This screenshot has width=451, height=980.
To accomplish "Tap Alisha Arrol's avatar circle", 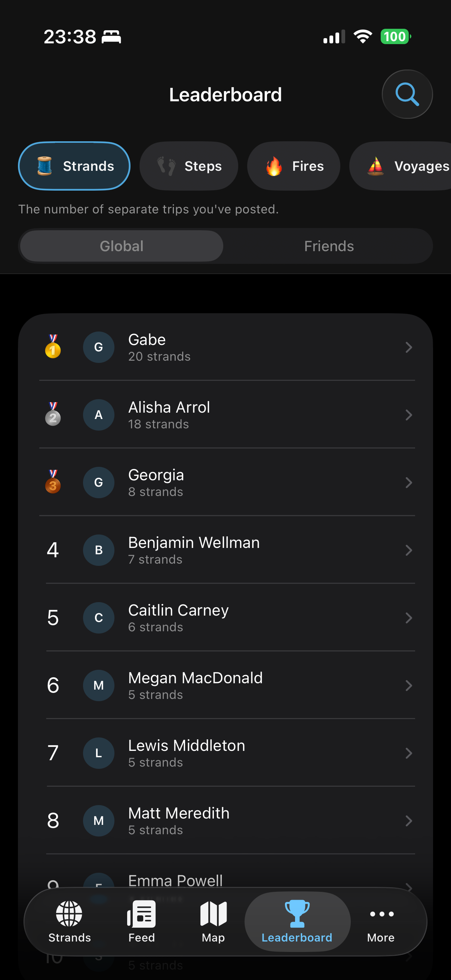I will tap(99, 415).
